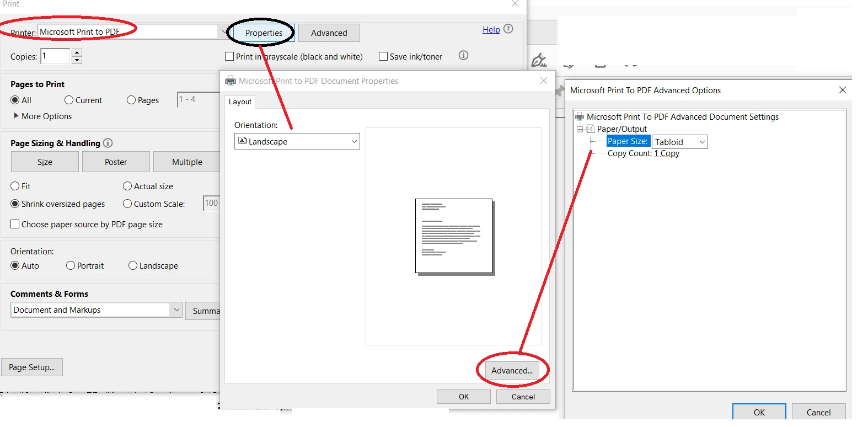Select Advanced Document Settings root node

pyautogui.click(x=683, y=116)
